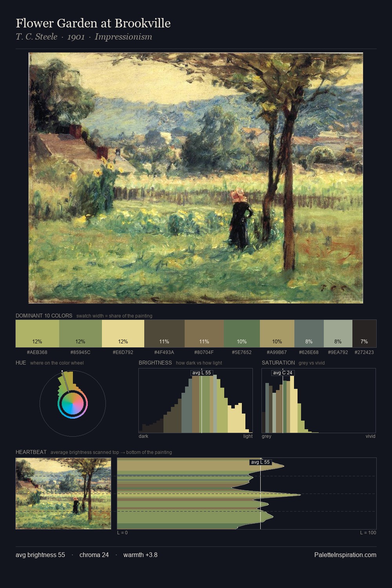This screenshot has width=392, height=588.
Task: Click the 'warmth +3.8' footer stat
Action: point(140,555)
